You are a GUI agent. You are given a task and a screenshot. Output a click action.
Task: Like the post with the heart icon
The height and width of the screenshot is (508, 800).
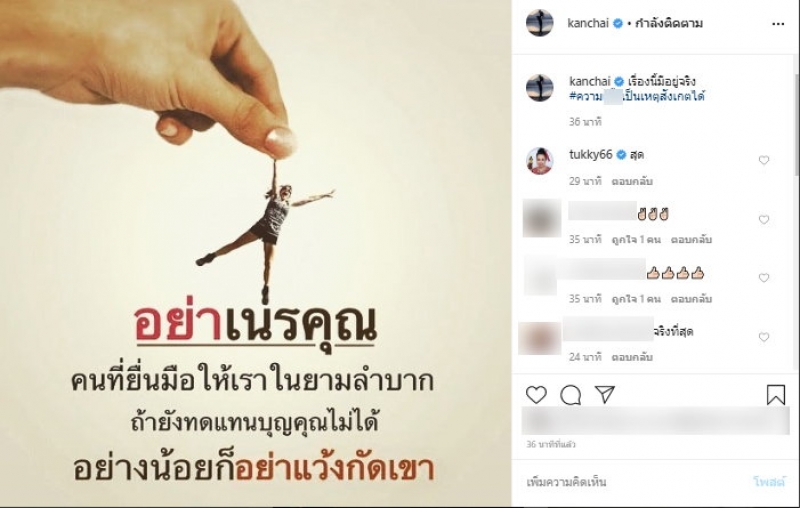536,395
